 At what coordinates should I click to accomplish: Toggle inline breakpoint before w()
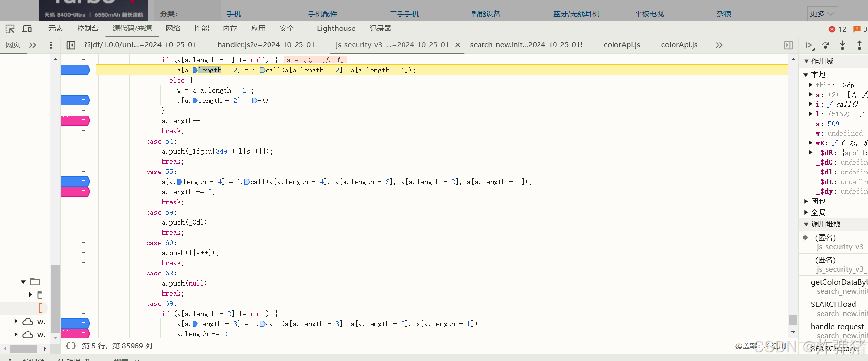point(254,101)
